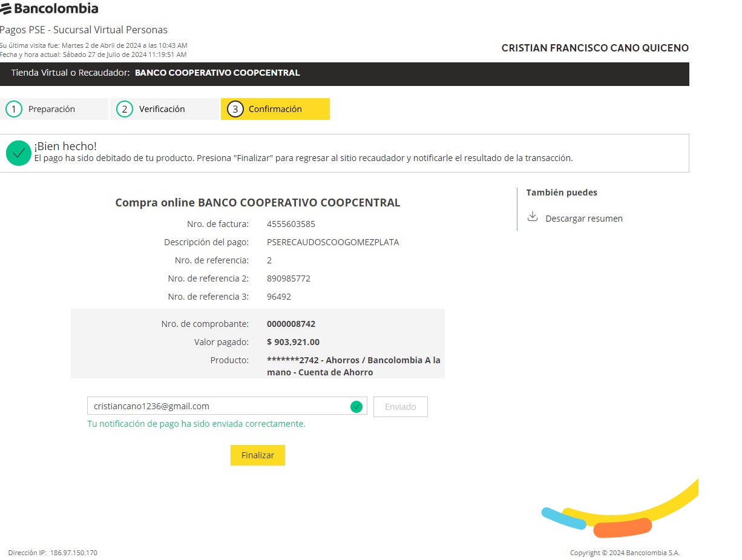Go to the Preparación step label
The height and width of the screenshot is (560, 742).
51,109
